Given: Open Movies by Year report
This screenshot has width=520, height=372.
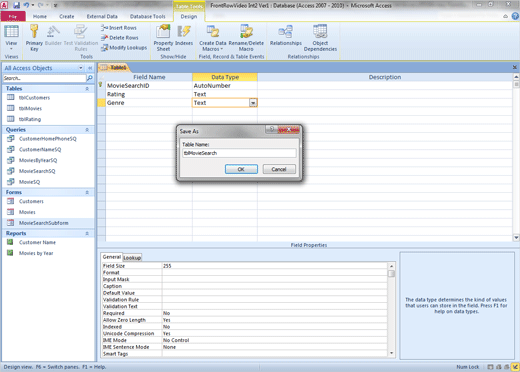Looking at the screenshot, I should pyautogui.click(x=36, y=253).
